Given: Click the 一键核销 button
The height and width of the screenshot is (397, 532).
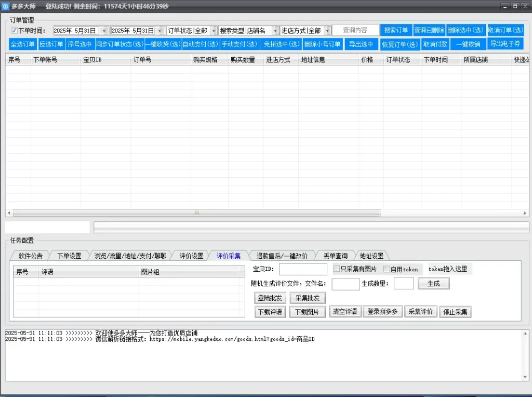Looking at the screenshot, I should [x=468, y=45].
